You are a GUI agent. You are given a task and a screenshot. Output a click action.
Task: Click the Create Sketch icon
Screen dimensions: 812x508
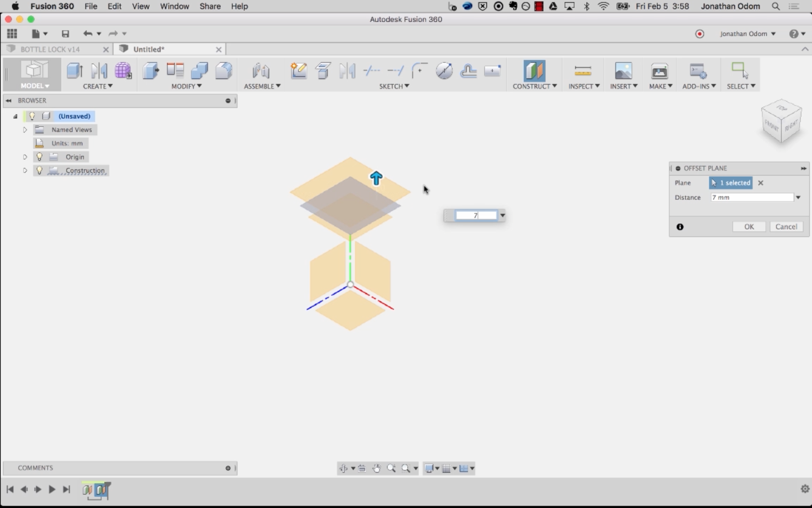point(298,71)
